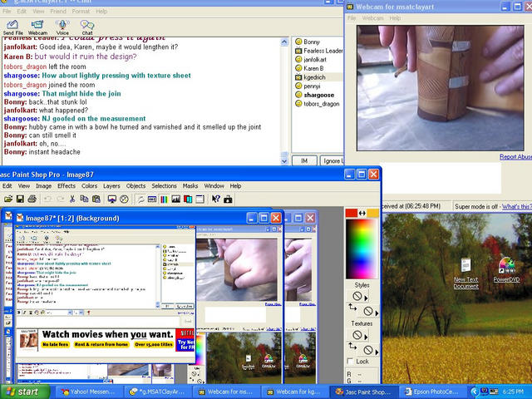Click the toolbar icon after context help

[228, 199]
